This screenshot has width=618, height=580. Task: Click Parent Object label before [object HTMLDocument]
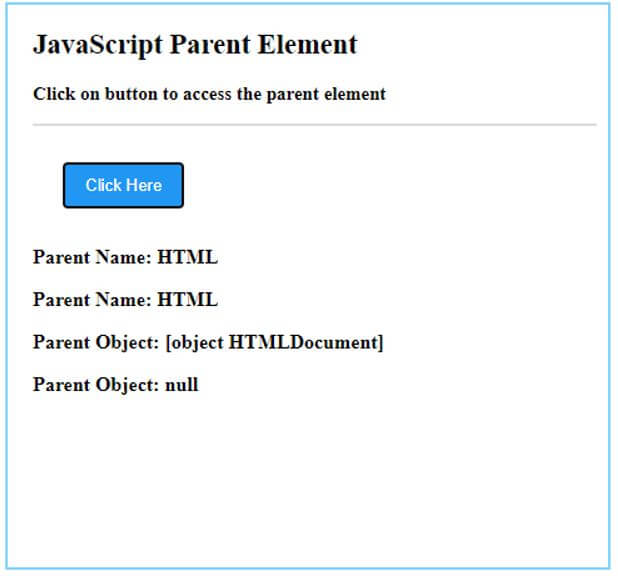coord(95,342)
